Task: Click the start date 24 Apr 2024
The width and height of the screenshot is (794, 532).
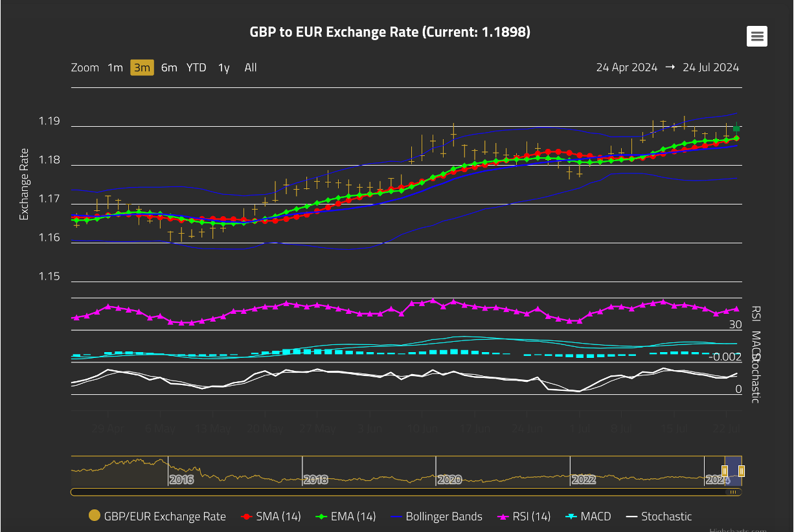Action: (626, 67)
